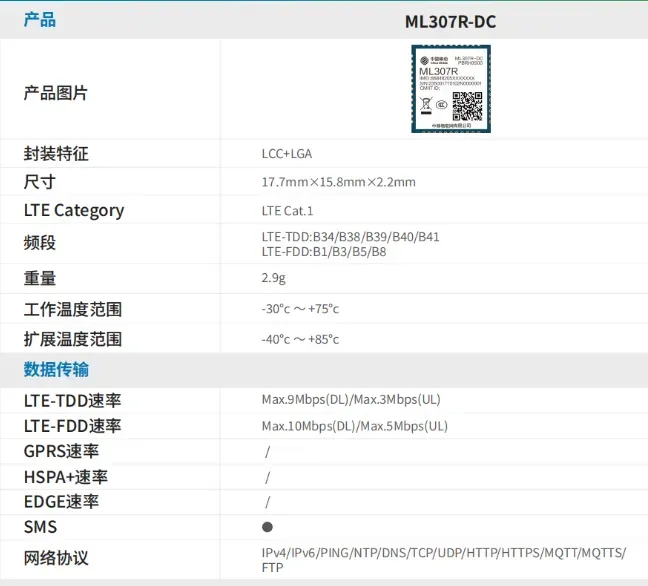Viewport: 648px width, 586px height.
Task: Click the 频段 row label
Action: pyautogui.click(x=40, y=243)
